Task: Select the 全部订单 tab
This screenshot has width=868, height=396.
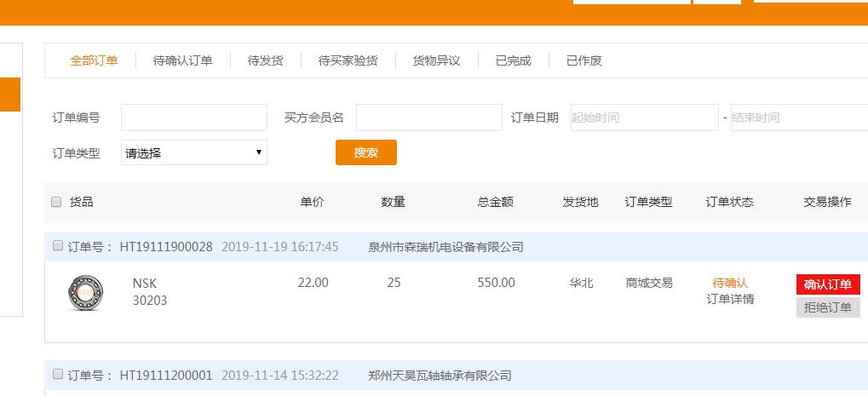Action: tap(94, 60)
